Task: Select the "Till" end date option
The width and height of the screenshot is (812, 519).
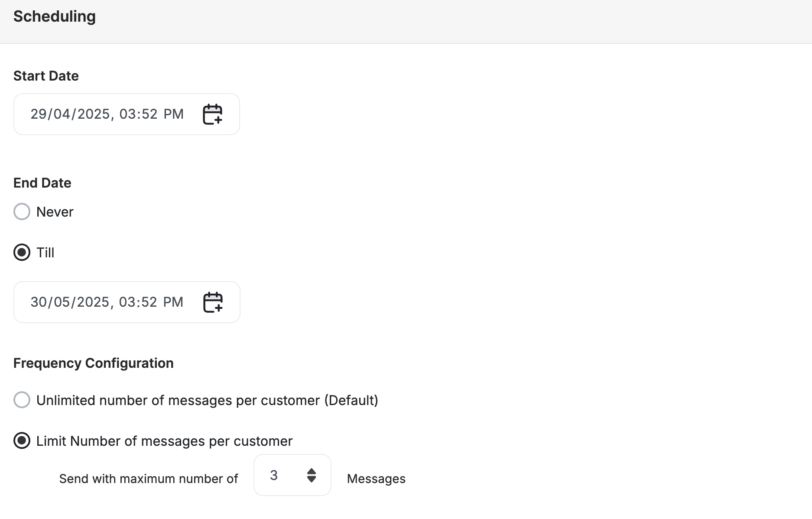Action: pos(22,253)
